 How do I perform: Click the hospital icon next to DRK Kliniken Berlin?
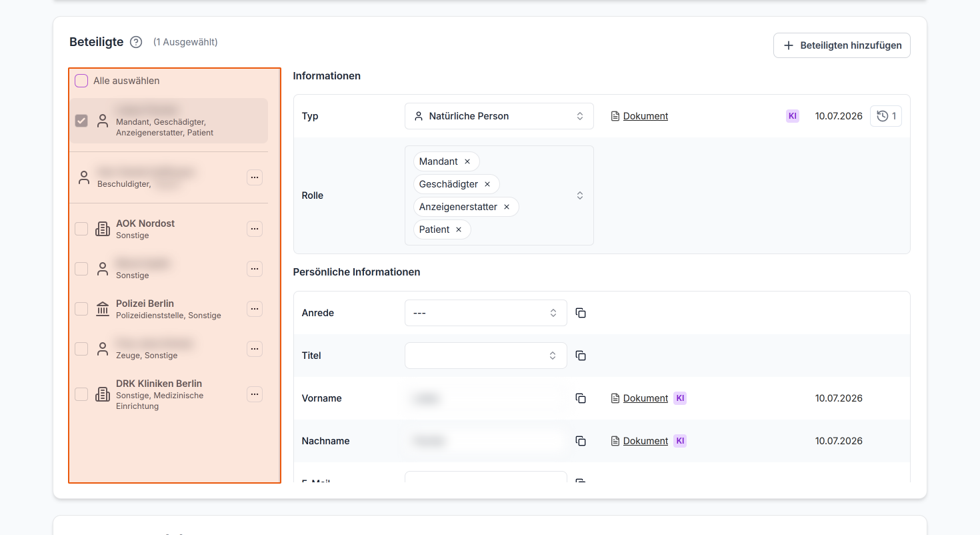click(x=103, y=394)
